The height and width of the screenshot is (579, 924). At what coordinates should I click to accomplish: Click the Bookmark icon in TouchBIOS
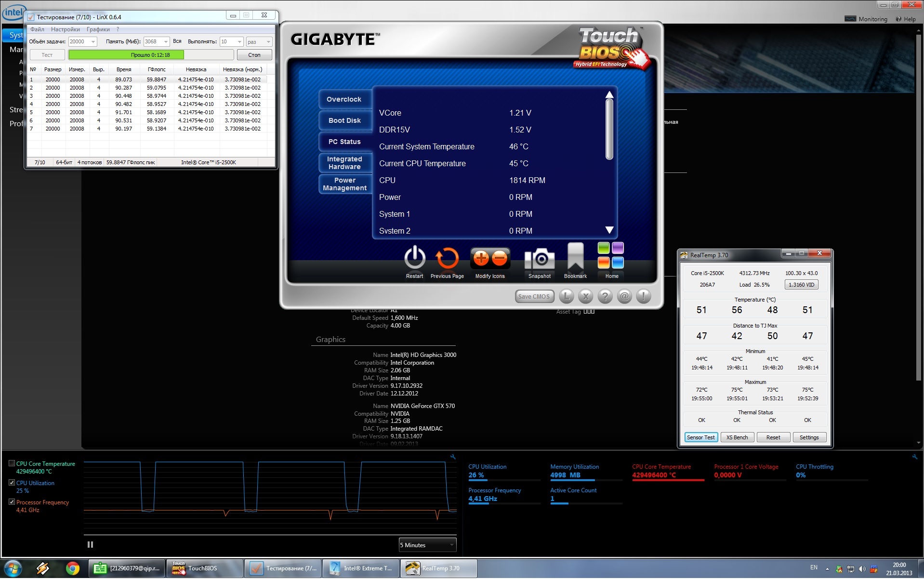576,257
